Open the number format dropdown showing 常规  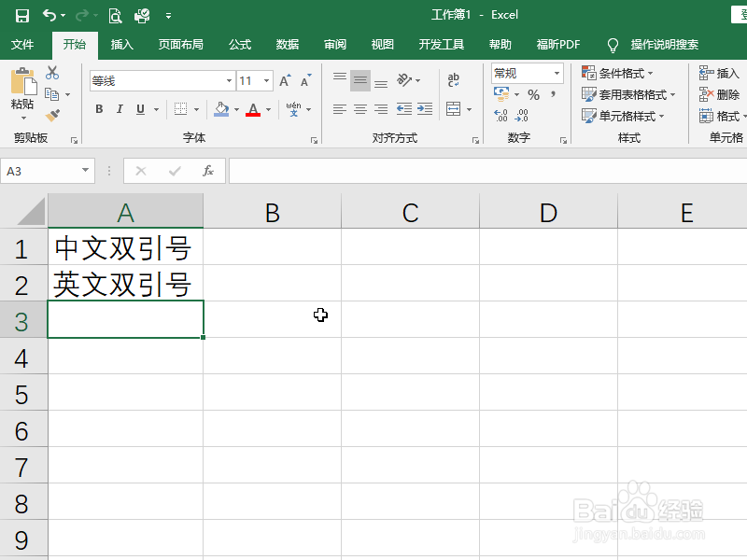pyautogui.click(x=557, y=74)
